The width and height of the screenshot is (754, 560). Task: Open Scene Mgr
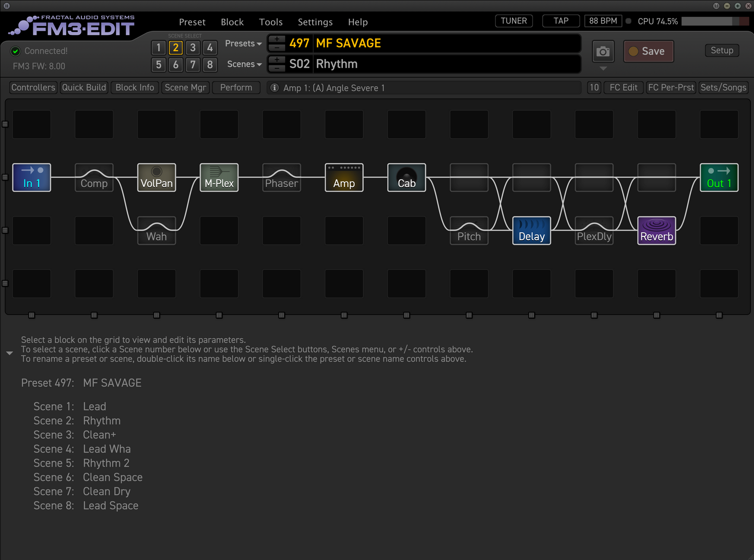point(185,88)
